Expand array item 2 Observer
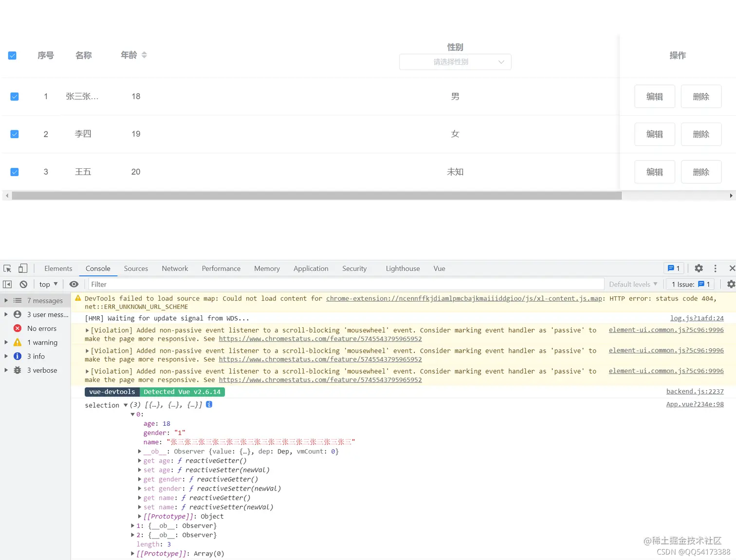 [x=132, y=535]
